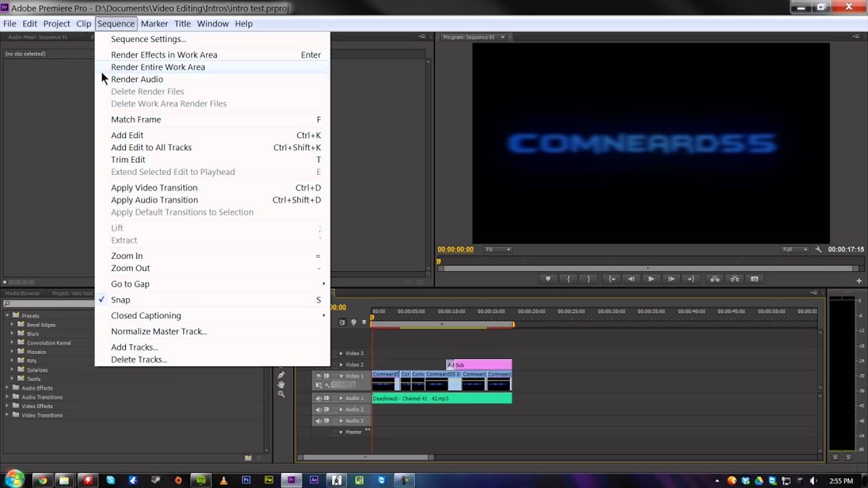Expand Video 3 track
This screenshot has width=868, height=488.
tap(341, 353)
